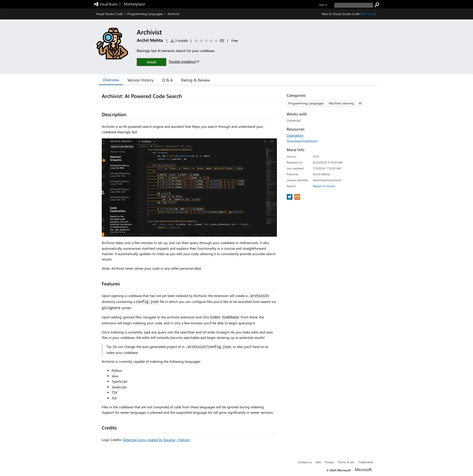Click Contact us footer link

pyautogui.click(x=304, y=462)
